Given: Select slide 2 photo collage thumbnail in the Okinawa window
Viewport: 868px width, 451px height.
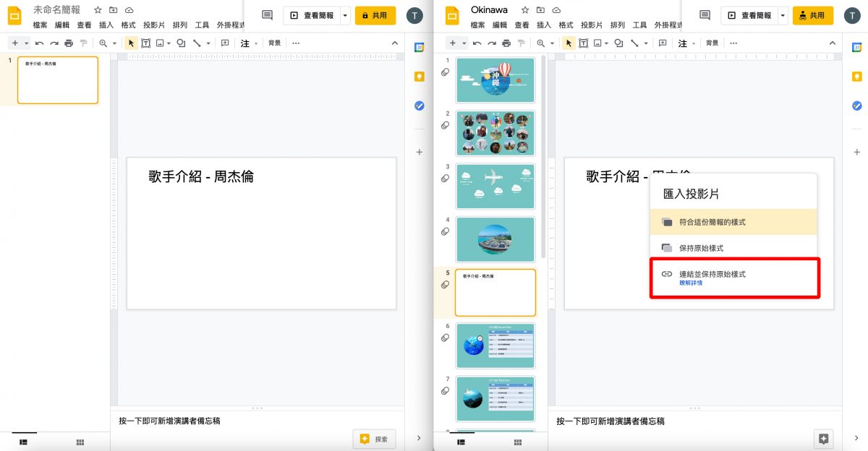Looking at the screenshot, I should tap(495, 134).
